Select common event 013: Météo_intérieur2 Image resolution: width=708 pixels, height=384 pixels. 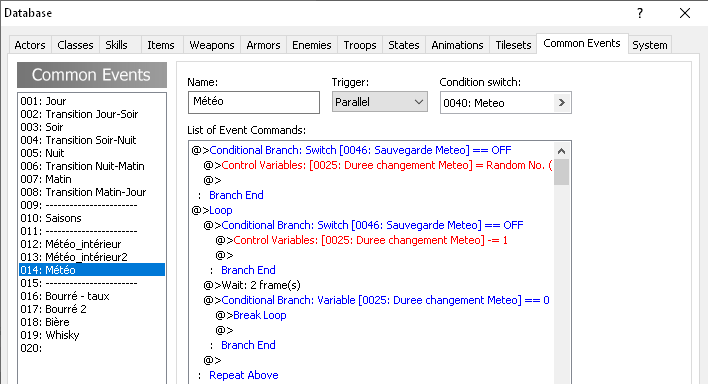pos(92,257)
